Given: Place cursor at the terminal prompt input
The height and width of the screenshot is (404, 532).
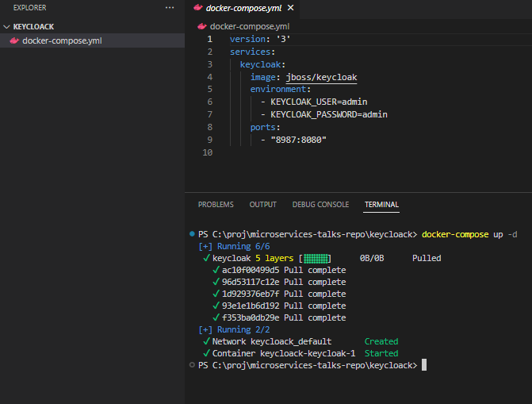Looking at the screenshot, I should (x=425, y=365).
